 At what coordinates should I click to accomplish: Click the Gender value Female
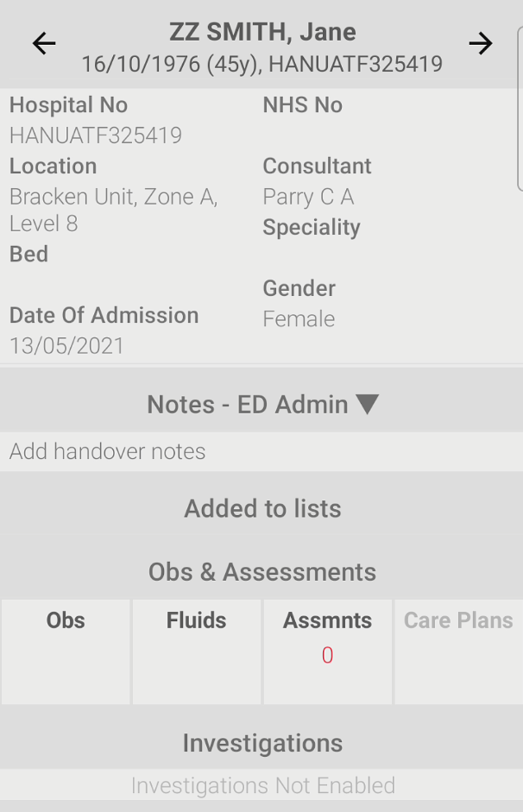tap(299, 319)
